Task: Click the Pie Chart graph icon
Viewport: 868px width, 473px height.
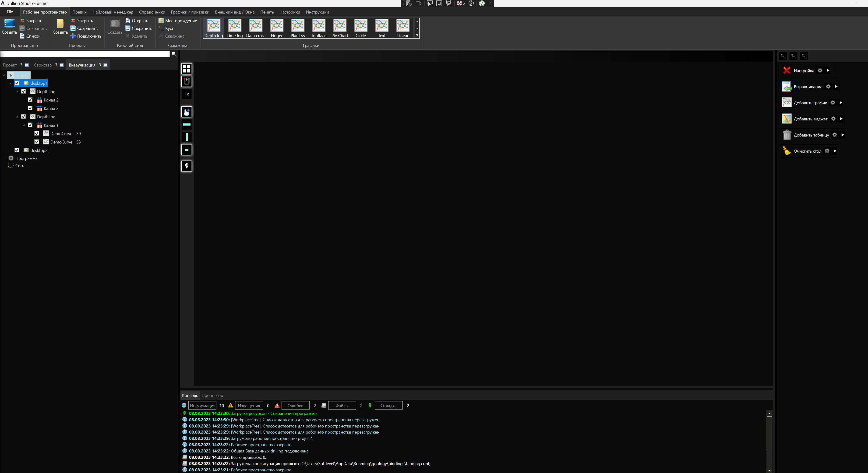Action: (339, 26)
